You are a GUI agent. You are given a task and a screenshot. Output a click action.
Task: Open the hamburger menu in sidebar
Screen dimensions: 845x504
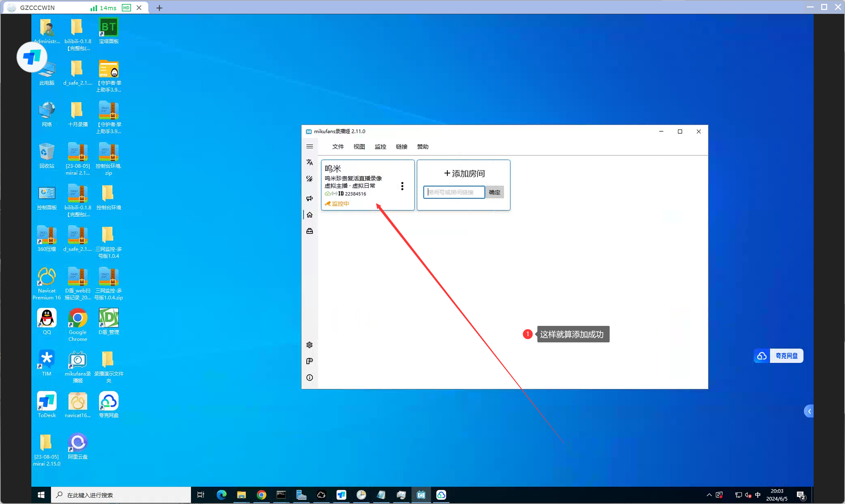pos(309,146)
